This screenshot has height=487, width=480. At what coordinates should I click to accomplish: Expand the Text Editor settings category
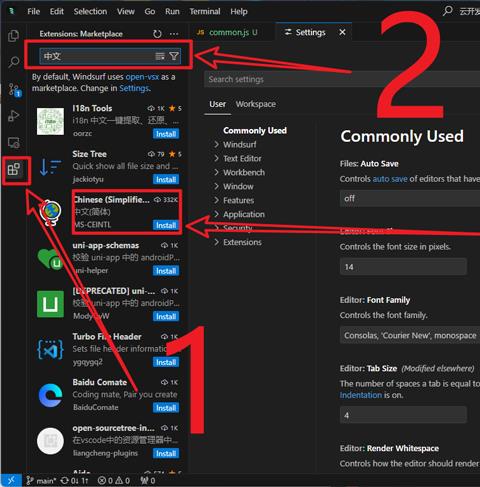click(238, 158)
